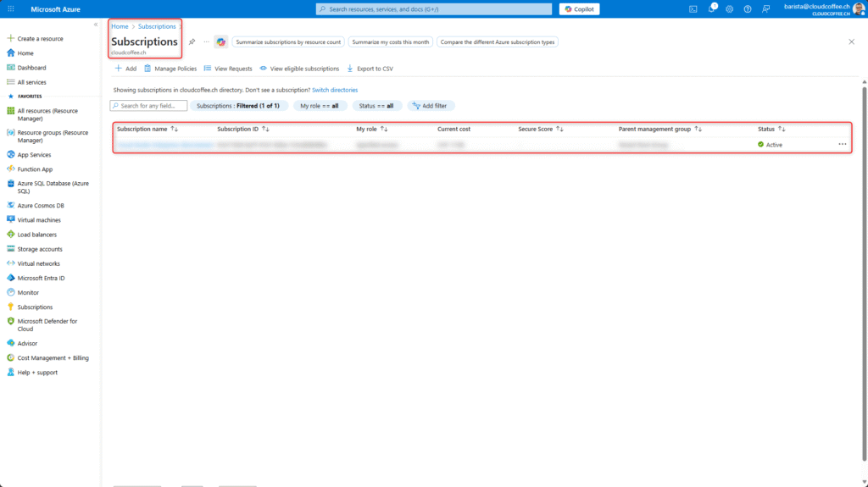Click the Add filter button

point(430,106)
